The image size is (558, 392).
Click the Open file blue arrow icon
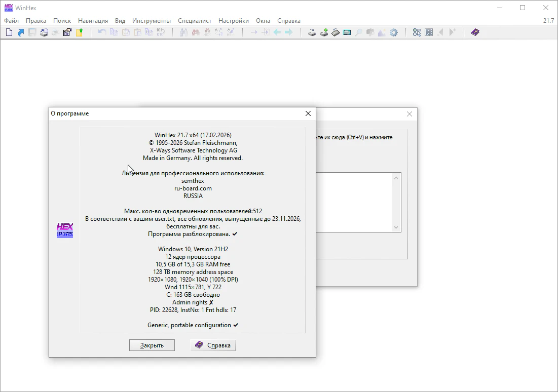[x=21, y=32]
